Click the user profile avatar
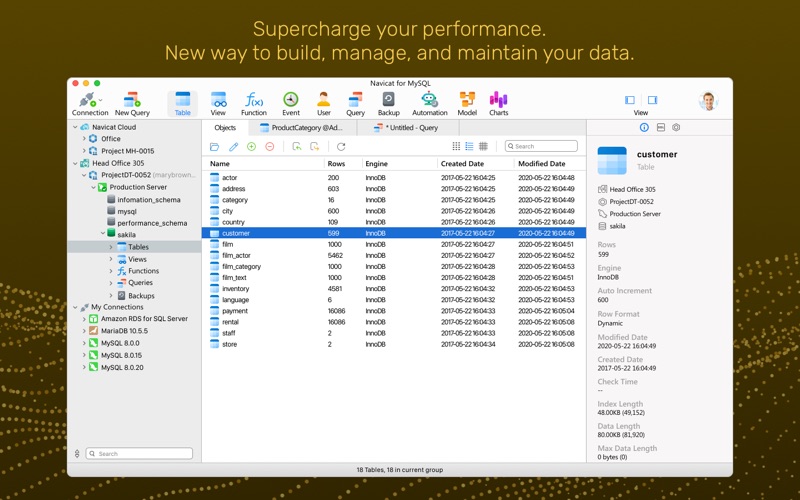The image size is (800, 500). 708,101
